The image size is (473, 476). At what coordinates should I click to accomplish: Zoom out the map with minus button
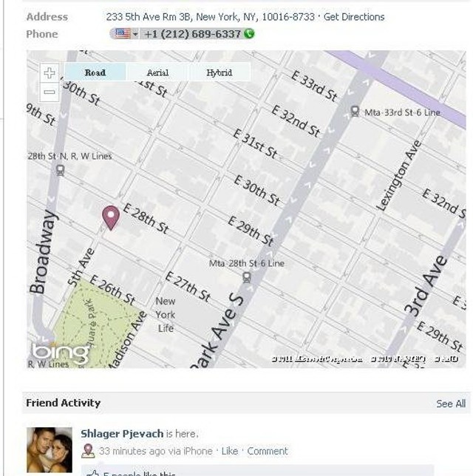tap(50, 92)
